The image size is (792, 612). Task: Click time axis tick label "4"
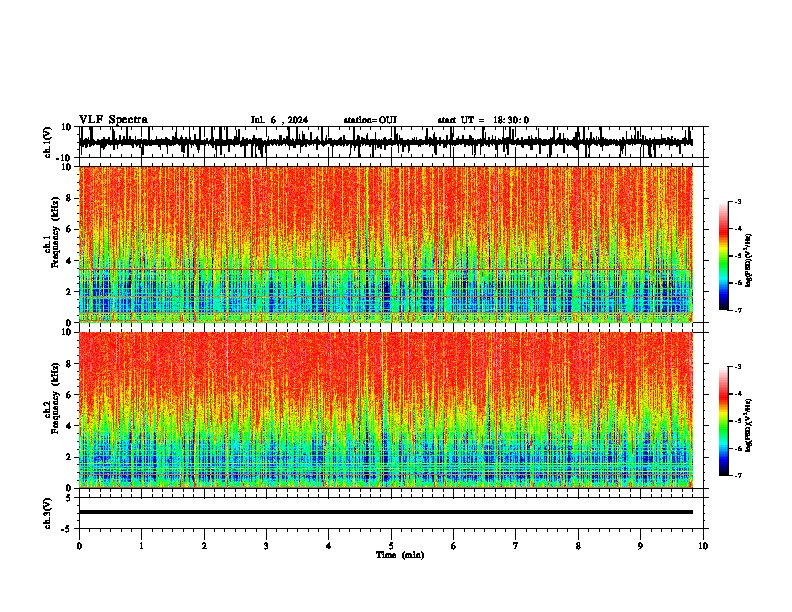329,546
